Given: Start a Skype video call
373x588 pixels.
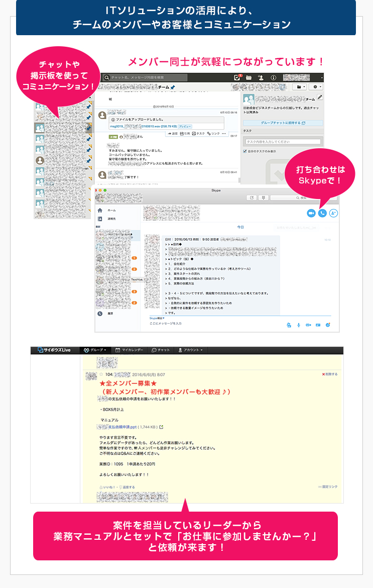Looking at the screenshot, I should [311, 213].
